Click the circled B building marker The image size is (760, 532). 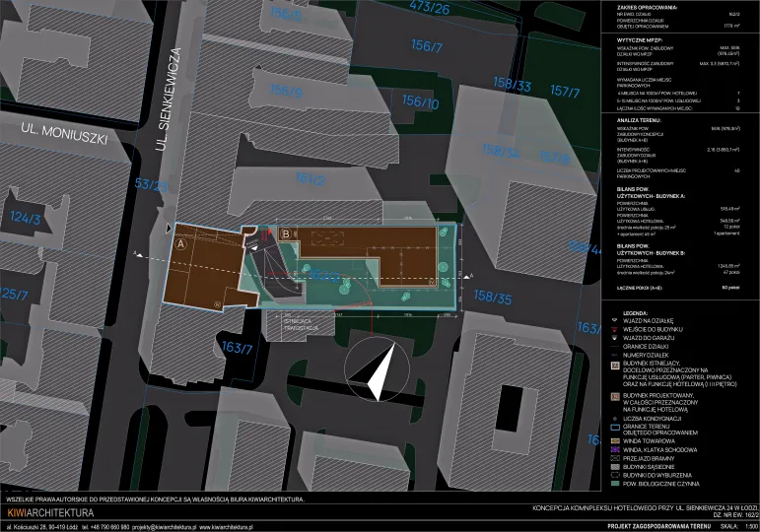click(x=285, y=233)
